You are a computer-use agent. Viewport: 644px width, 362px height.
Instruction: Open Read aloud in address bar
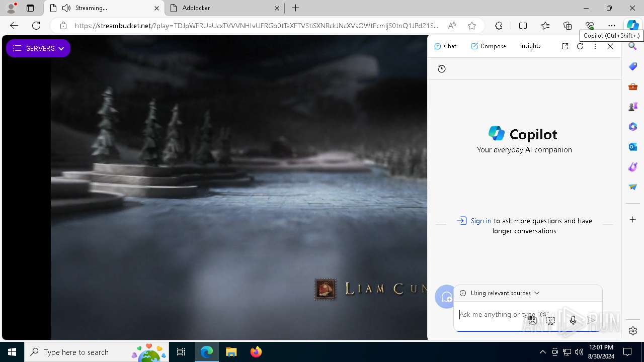452,26
